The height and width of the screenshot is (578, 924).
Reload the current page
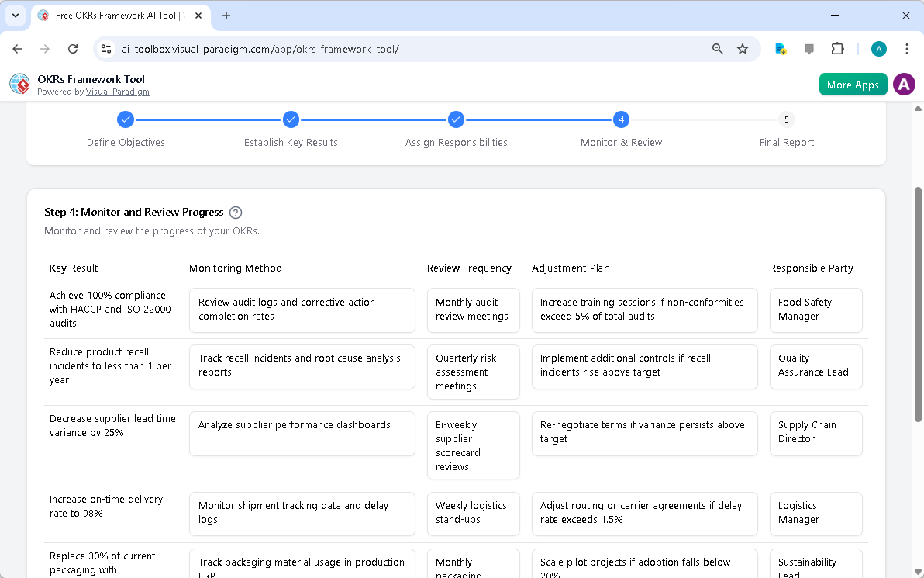(73, 48)
